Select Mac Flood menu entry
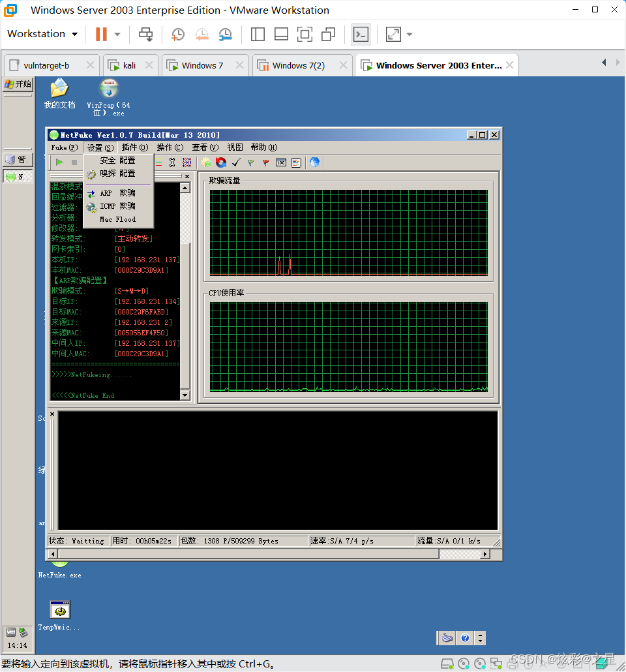Image resolution: width=626 pixels, height=672 pixels. (118, 219)
